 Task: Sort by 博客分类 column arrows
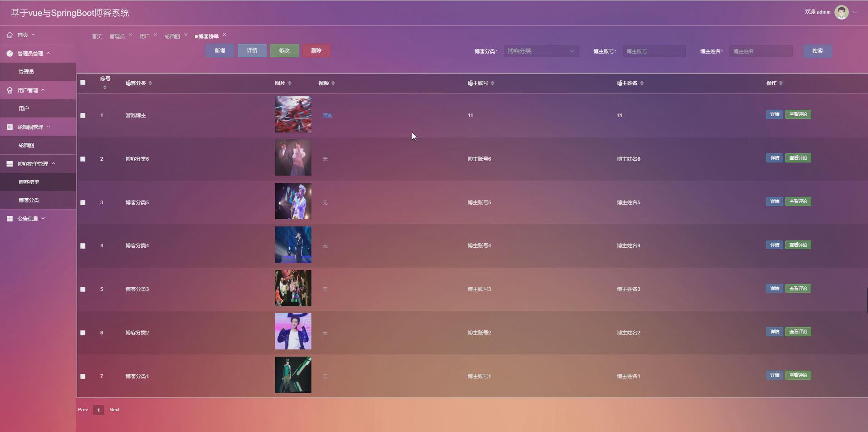(150, 83)
